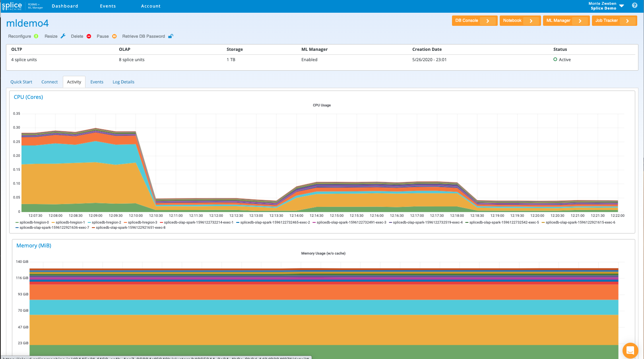644x359 pixels.
Task: Click the red Delete icon
Action: pyautogui.click(x=89, y=36)
